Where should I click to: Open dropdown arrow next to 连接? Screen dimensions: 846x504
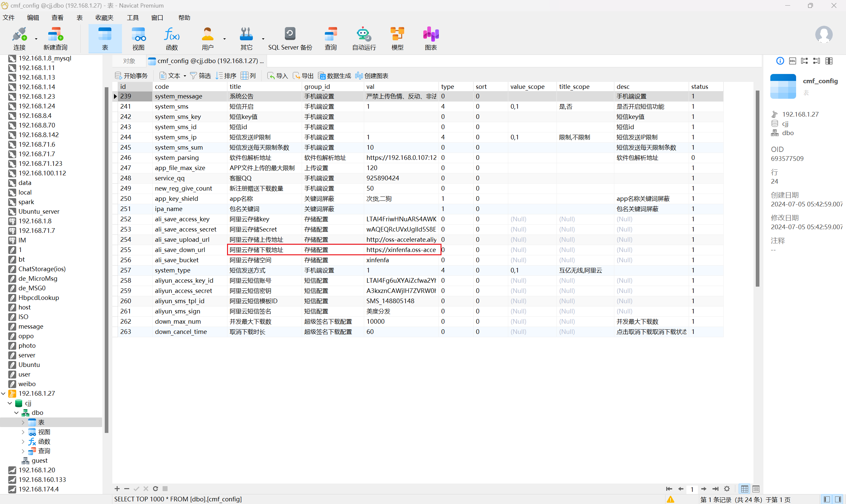tap(36, 39)
